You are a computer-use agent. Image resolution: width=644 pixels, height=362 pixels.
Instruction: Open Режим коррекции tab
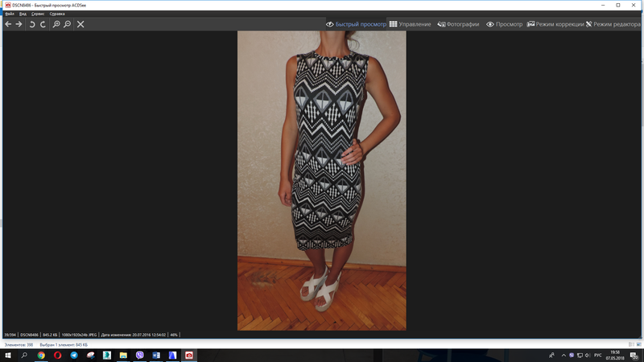click(554, 24)
